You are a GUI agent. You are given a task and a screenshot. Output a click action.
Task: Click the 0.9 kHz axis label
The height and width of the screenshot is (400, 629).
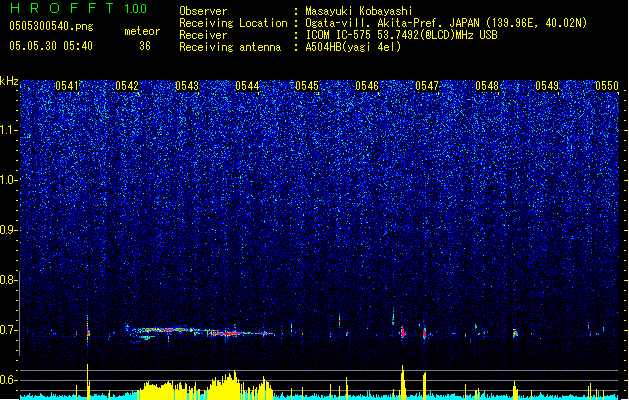[8, 230]
